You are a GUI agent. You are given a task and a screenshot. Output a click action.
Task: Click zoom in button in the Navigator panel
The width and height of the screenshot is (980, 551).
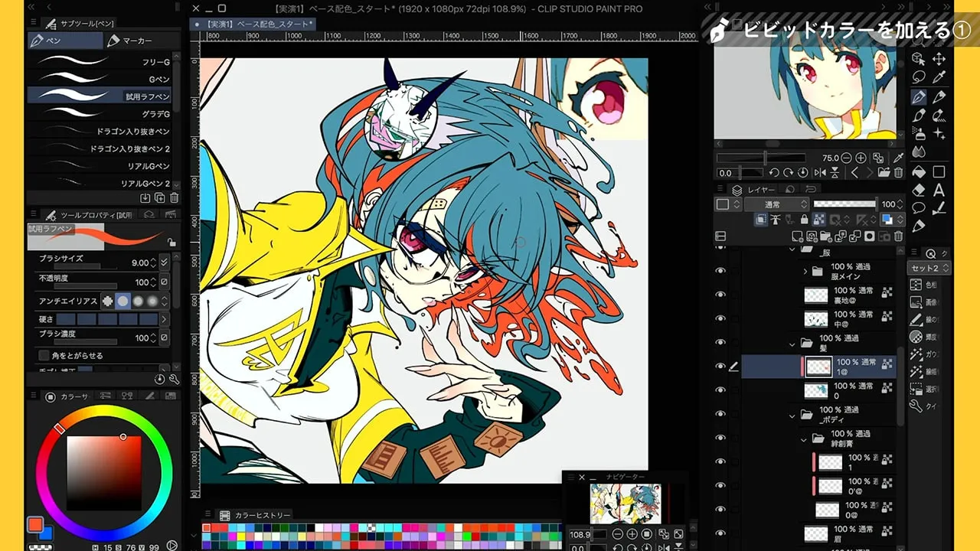(x=632, y=533)
